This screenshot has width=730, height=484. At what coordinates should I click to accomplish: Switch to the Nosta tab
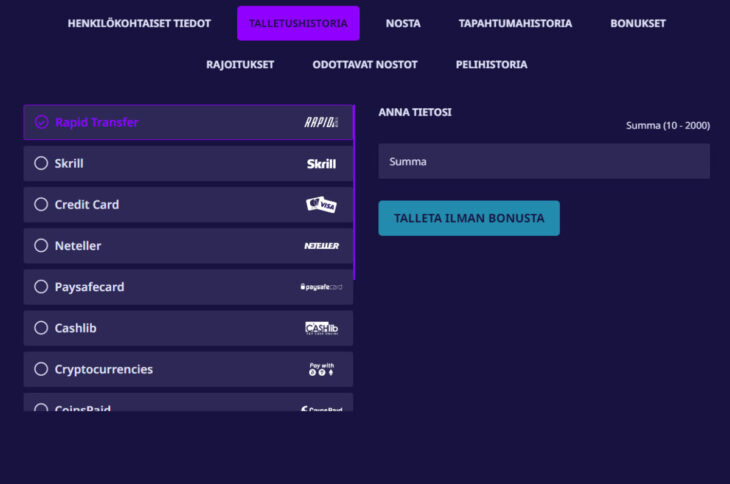point(403,23)
